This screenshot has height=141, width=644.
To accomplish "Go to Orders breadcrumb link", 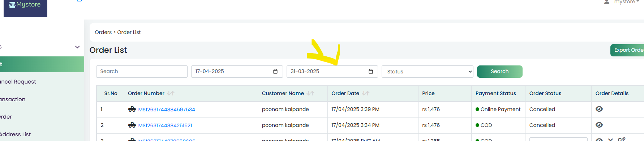I will (103, 32).
